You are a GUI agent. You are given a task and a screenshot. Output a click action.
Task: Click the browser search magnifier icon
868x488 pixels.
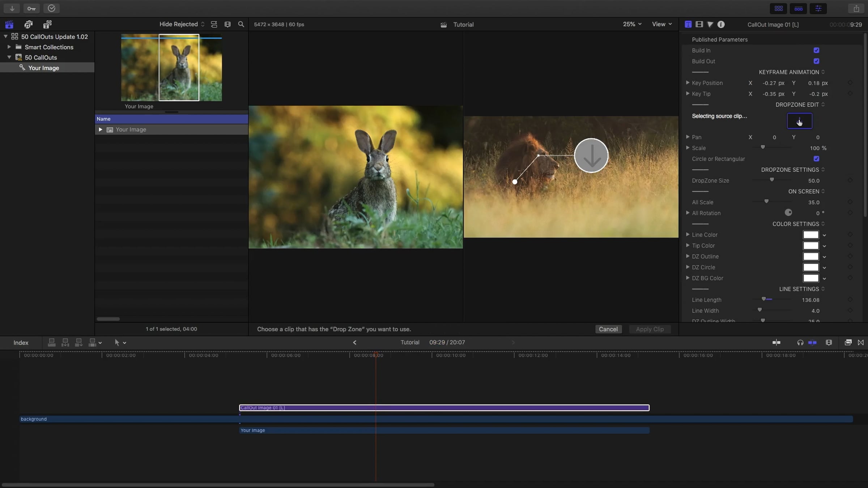coord(241,24)
